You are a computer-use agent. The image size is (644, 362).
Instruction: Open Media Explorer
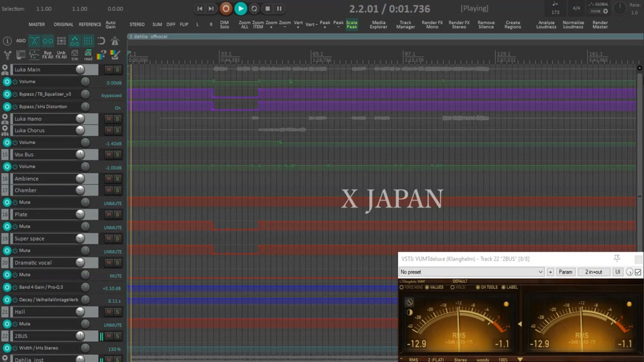(378, 25)
